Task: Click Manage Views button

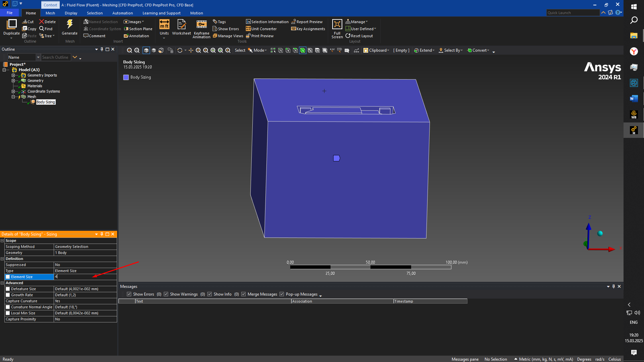Action: [228, 36]
